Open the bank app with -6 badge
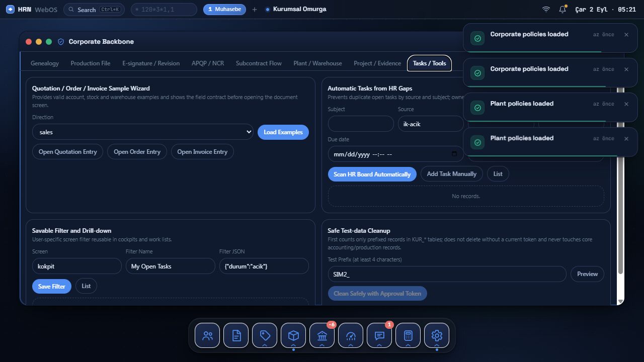This screenshot has width=644, height=362. 322,335
